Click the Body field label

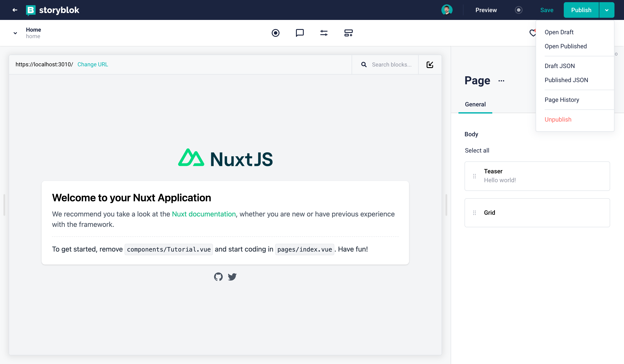coord(471,134)
